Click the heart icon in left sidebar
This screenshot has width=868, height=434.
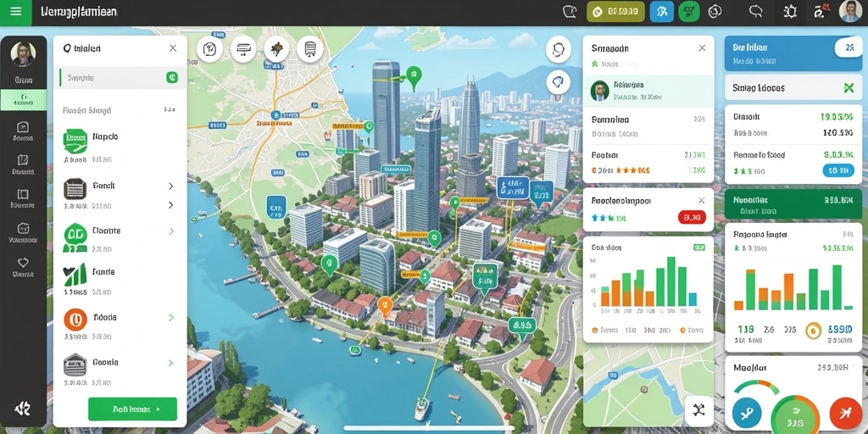[x=23, y=263]
